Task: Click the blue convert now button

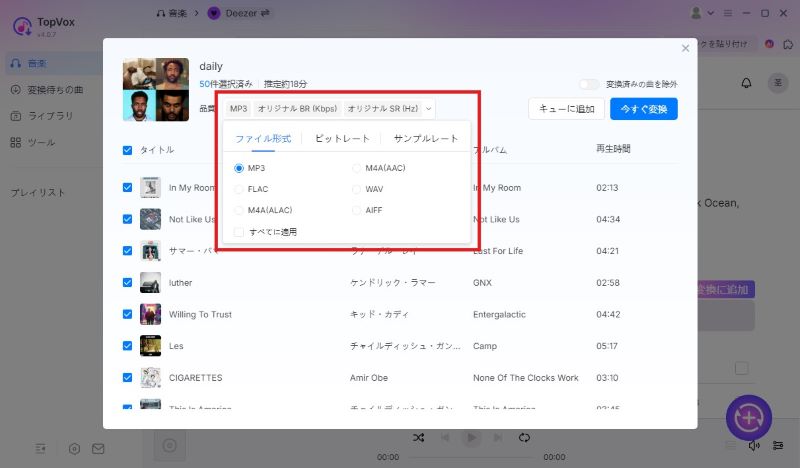Action: [644, 109]
